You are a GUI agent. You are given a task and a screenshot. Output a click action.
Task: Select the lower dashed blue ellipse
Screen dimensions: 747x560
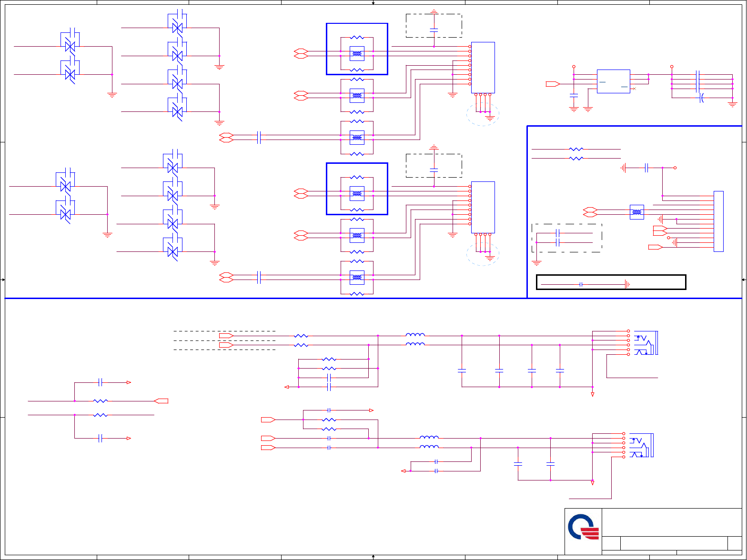click(x=483, y=254)
